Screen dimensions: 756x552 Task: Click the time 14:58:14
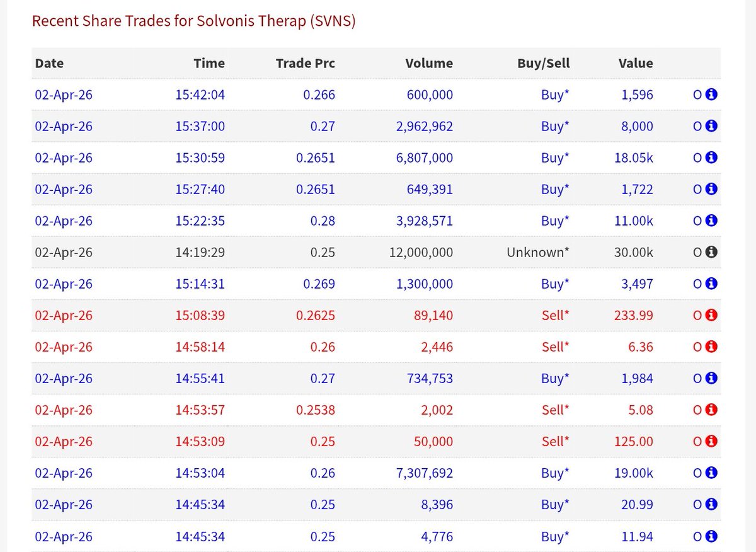[200, 347]
